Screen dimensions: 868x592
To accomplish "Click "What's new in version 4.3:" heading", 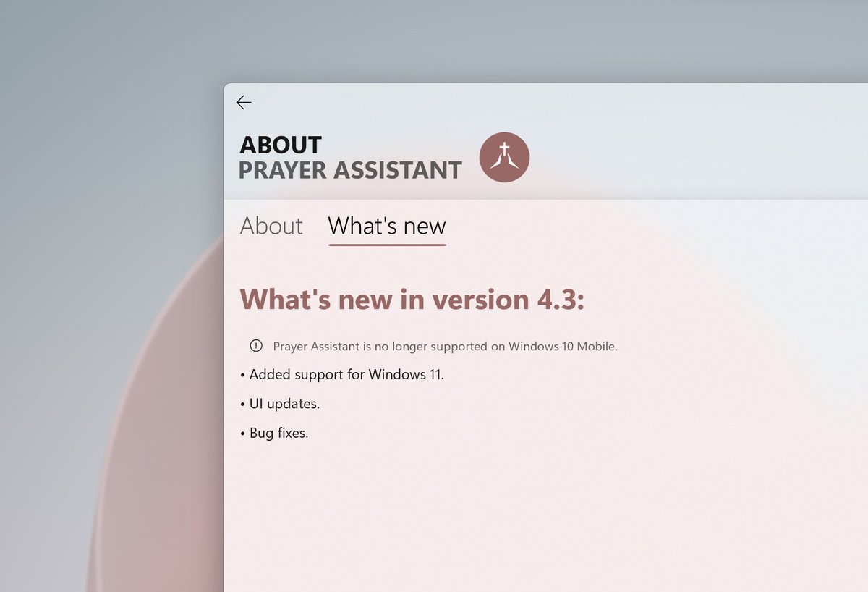I will (412, 299).
